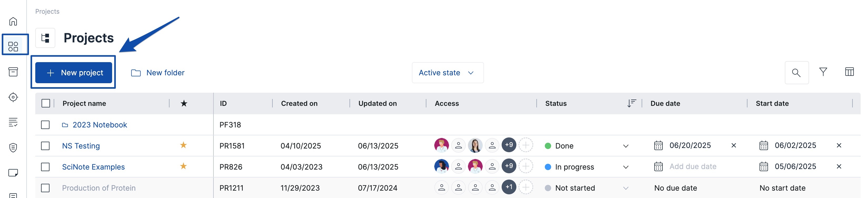Remove the due date on NS Testing

pyautogui.click(x=734, y=145)
